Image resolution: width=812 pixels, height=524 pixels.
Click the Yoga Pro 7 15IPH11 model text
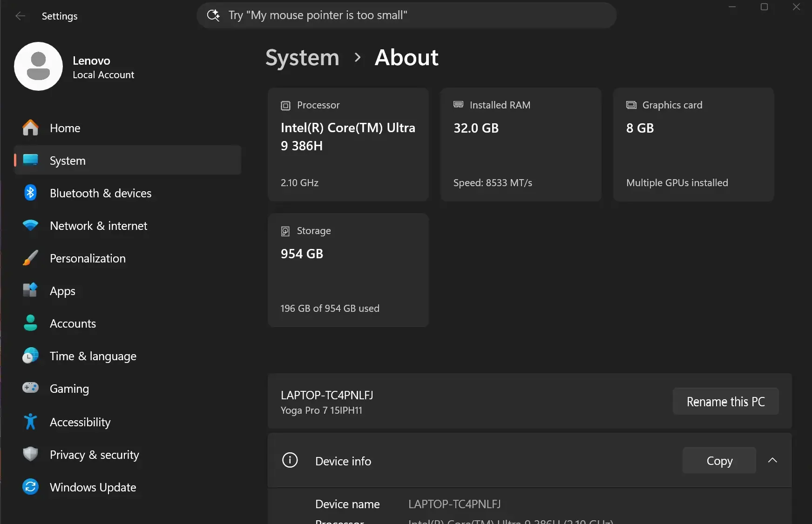(x=321, y=410)
